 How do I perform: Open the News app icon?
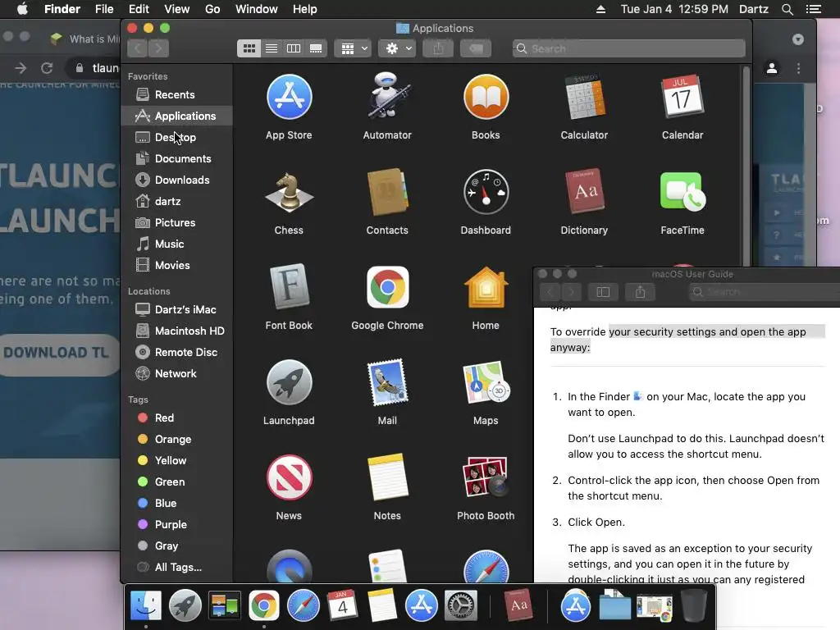point(289,477)
